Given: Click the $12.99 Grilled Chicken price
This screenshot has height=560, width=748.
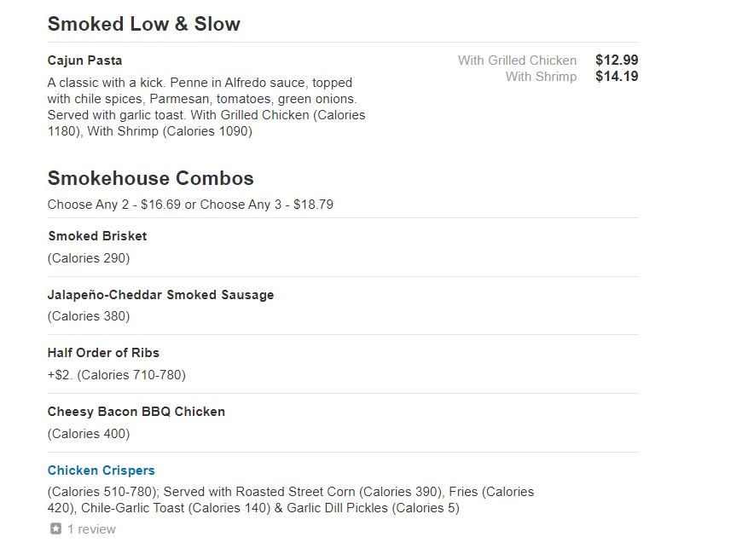Looking at the screenshot, I should (617, 60).
